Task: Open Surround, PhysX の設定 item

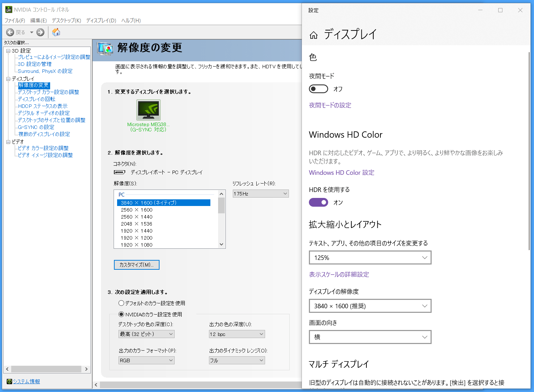Action: tap(45, 71)
